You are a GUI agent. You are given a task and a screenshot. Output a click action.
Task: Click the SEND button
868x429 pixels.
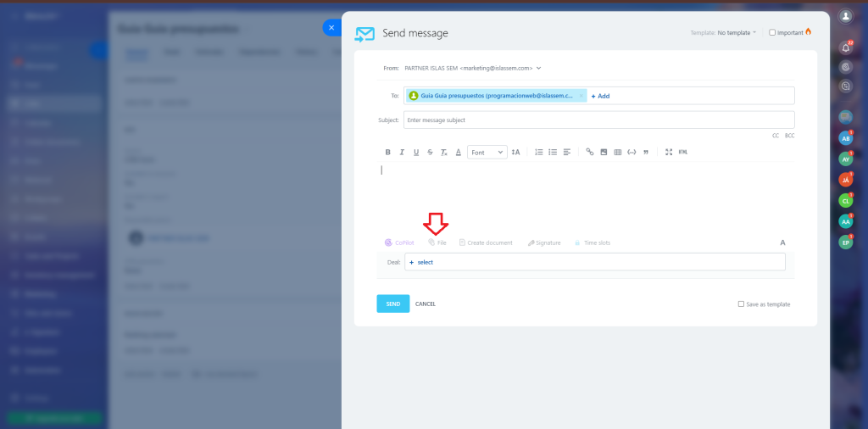click(x=392, y=304)
